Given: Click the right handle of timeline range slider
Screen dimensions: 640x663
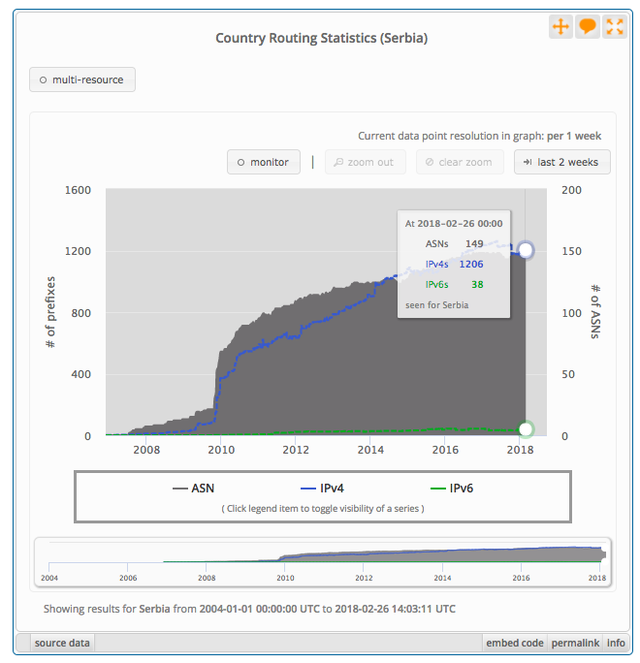Looking at the screenshot, I should [x=604, y=555].
